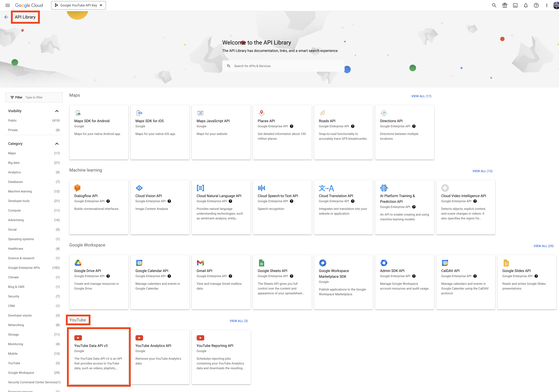The height and width of the screenshot is (392, 559).
Task: Collapse the Category section
Action: click(x=57, y=144)
